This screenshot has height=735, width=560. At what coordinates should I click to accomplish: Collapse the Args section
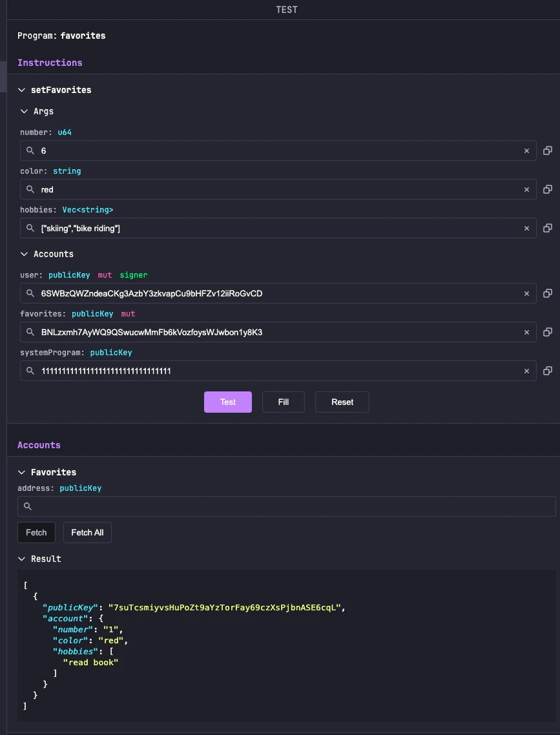click(25, 111)
